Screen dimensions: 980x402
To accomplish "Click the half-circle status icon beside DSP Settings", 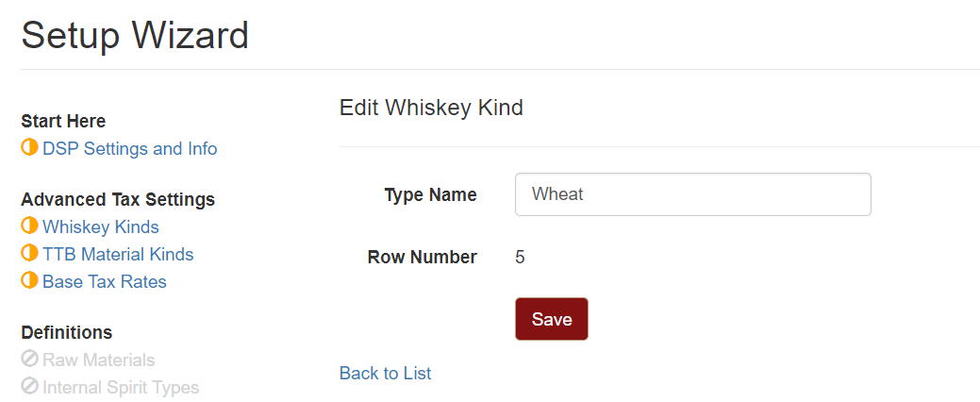I will point(29,148).
